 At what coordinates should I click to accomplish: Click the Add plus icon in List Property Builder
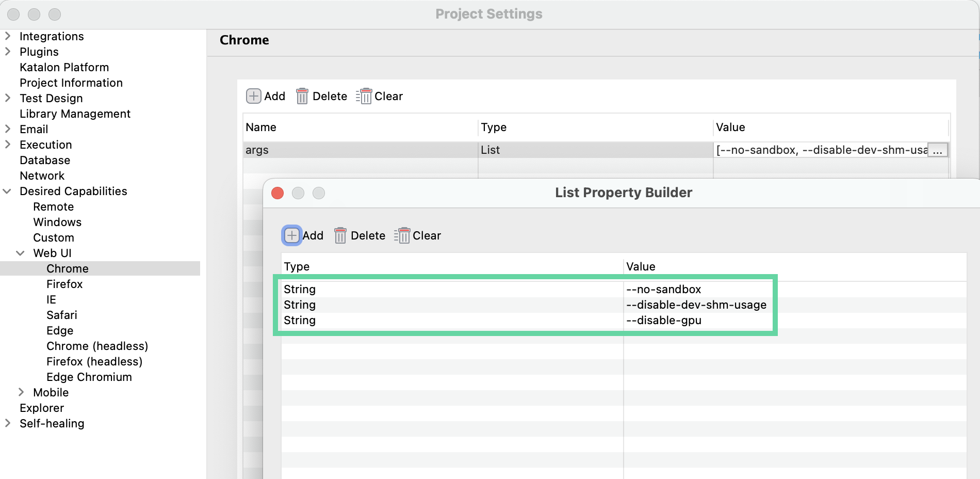[291, 235]
